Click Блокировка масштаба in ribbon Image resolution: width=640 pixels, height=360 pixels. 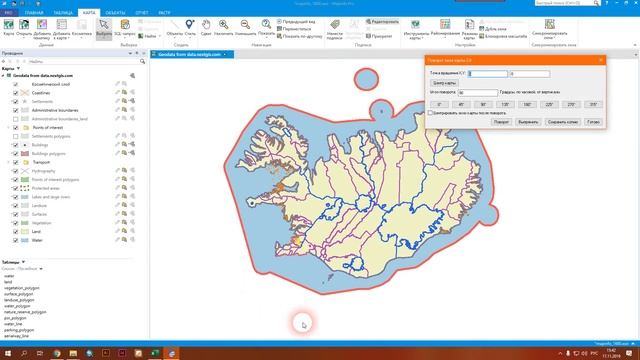503,36
